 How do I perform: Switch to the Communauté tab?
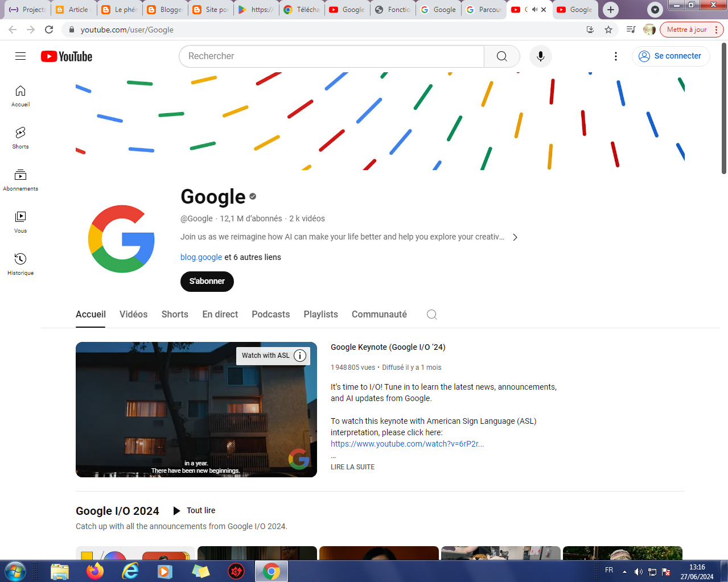[379, 315]
